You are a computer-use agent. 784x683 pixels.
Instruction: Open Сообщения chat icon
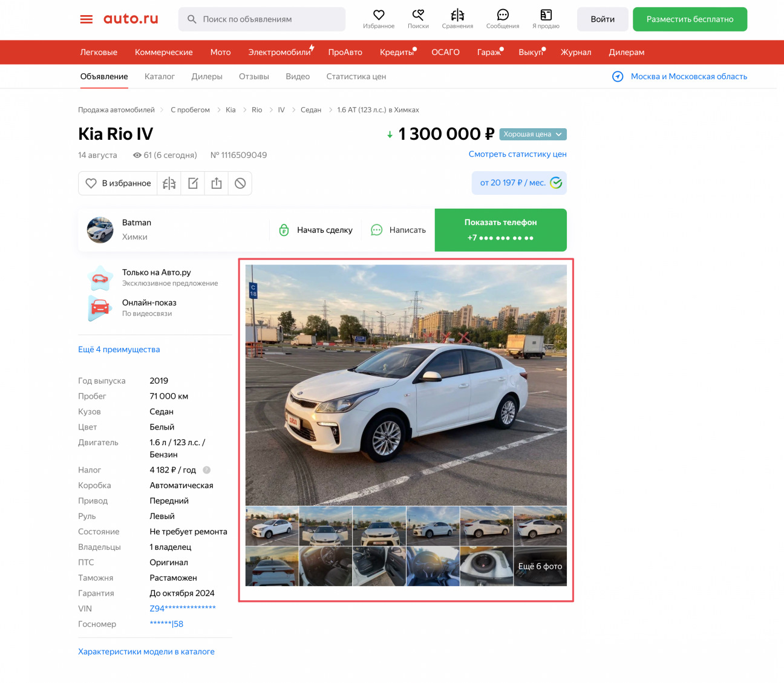point(503,15)
